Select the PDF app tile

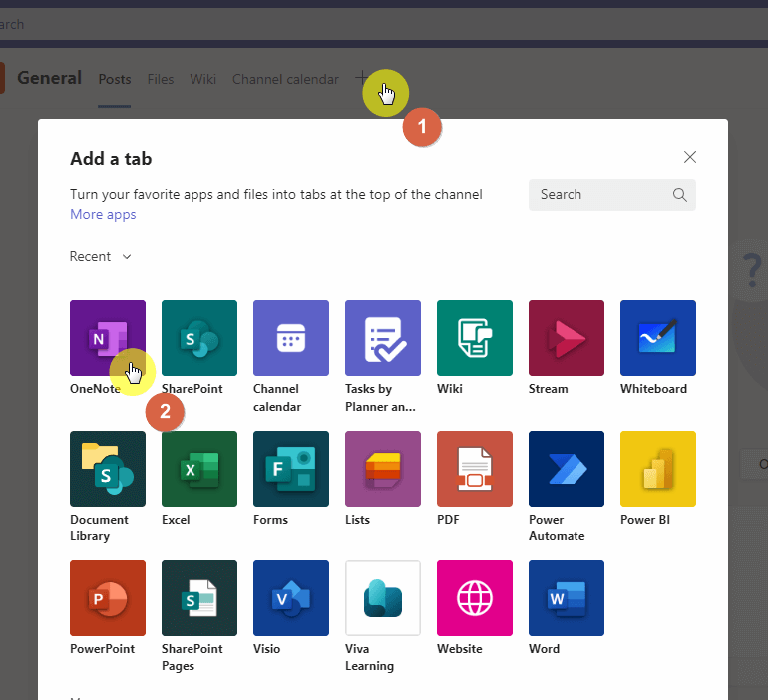pyautogui.click(x=475, y=469)
